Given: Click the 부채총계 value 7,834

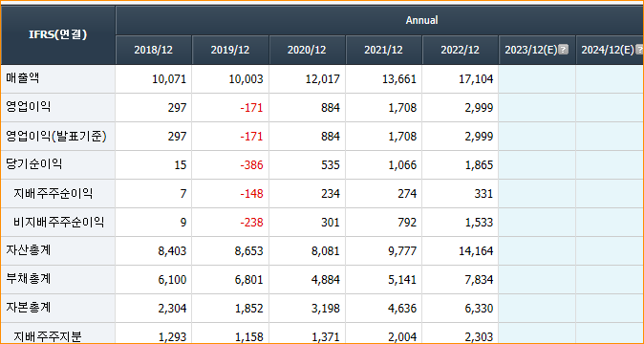Looking at the screenshot, I should [480, 280].
